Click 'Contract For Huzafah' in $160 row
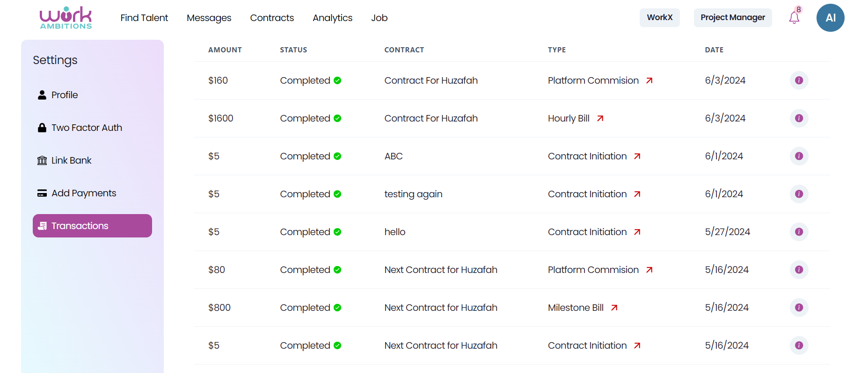Viewport: 868px width, 373px height. [x=431, y=80]
